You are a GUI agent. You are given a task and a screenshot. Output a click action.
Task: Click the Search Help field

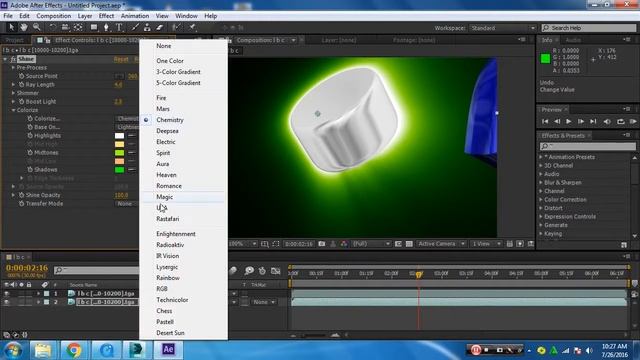click(589, 28)
